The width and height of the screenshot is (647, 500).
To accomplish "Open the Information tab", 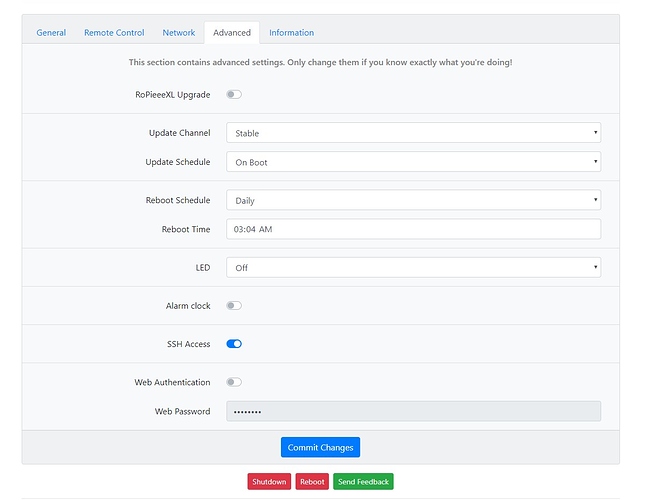I will point(291,33).
